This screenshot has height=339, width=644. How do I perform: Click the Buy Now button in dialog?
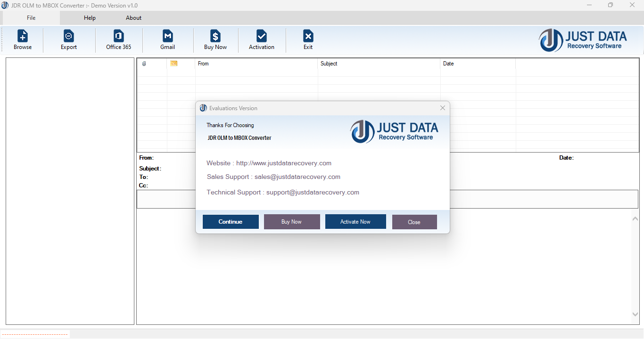pyautogui.click(x=292, y=222)
